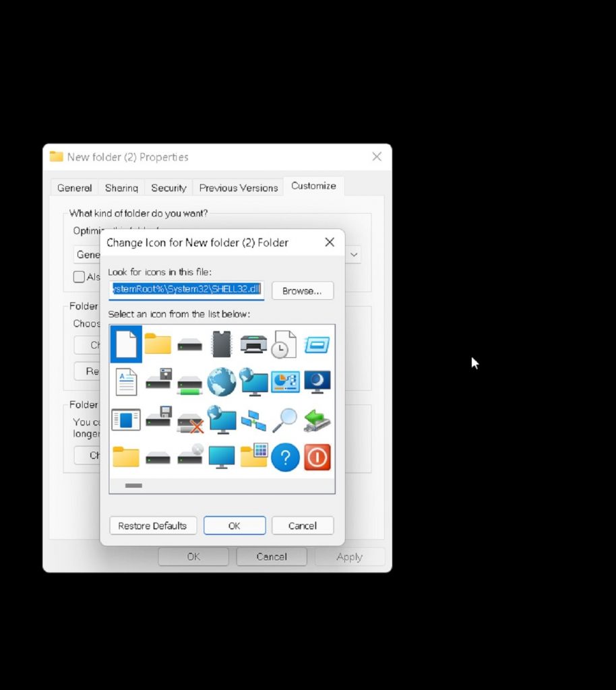
Task: Switch to the Customize tab
Action: [313, 186]
